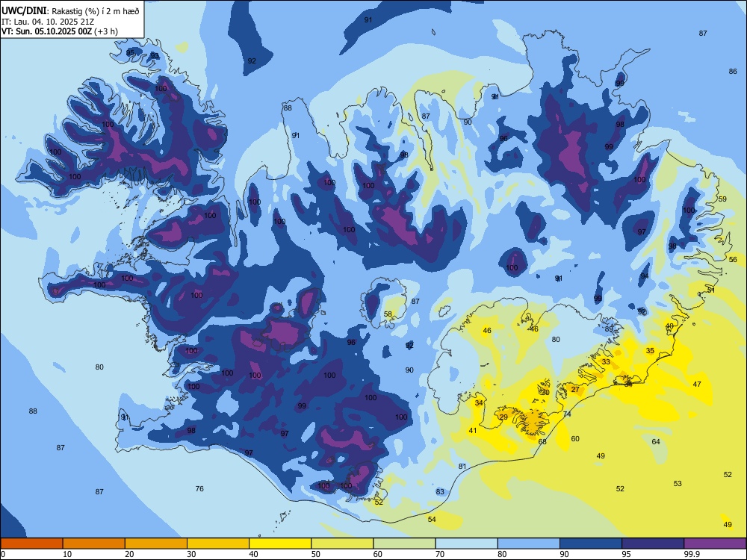Pick the 70–80 pale blue legend segment

click(x=466, y=544)
